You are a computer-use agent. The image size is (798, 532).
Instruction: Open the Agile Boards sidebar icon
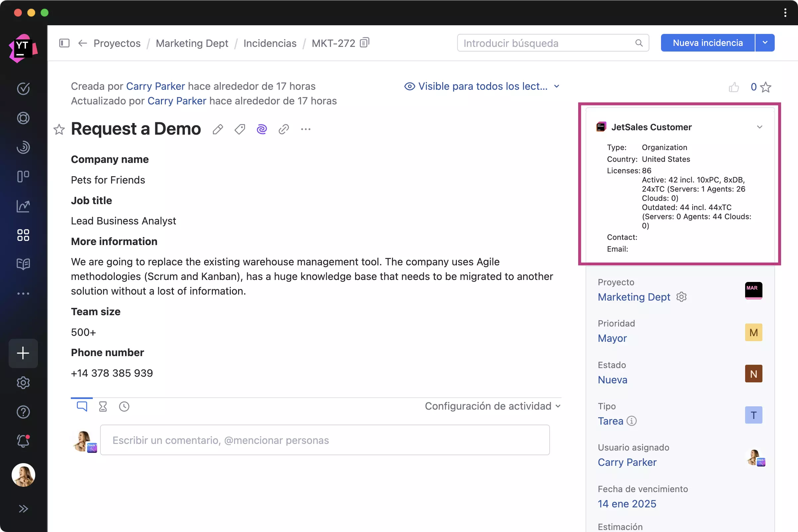23,177
